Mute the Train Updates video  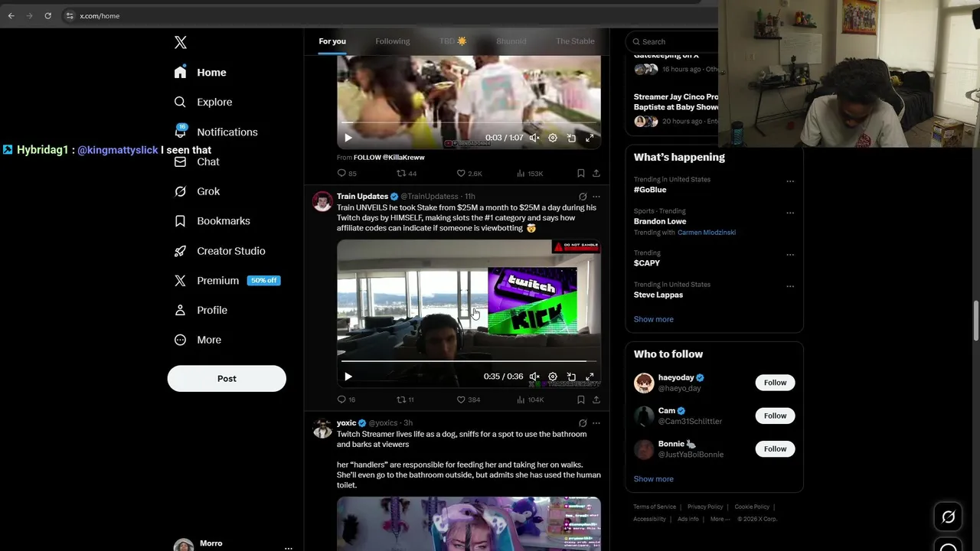click(534, 377)
